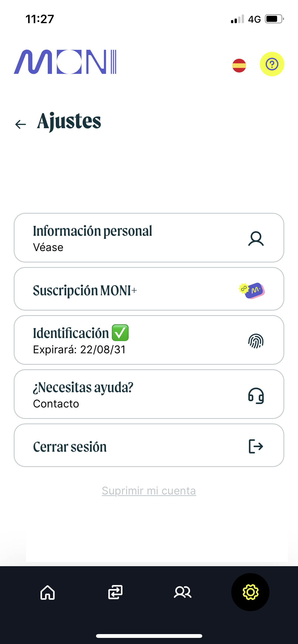
Task: Tap the Ajustes page heading
Action: pos(69,121)
